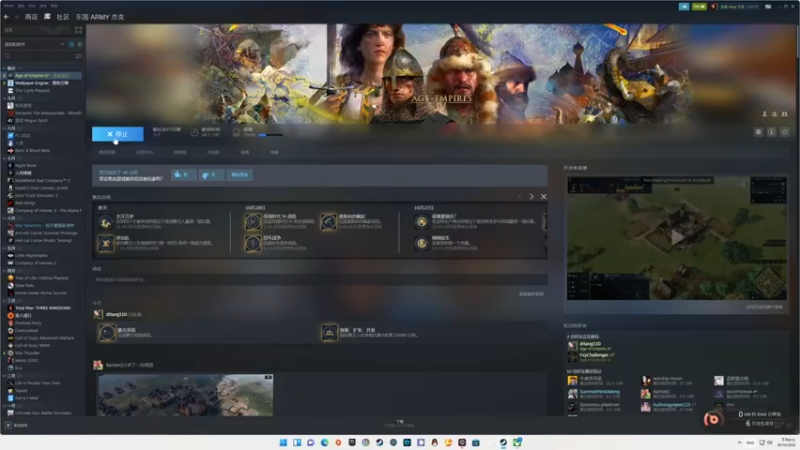Click thumbs down No recommendation button
This screenshot has width=800, height=450.
point(211,174)
